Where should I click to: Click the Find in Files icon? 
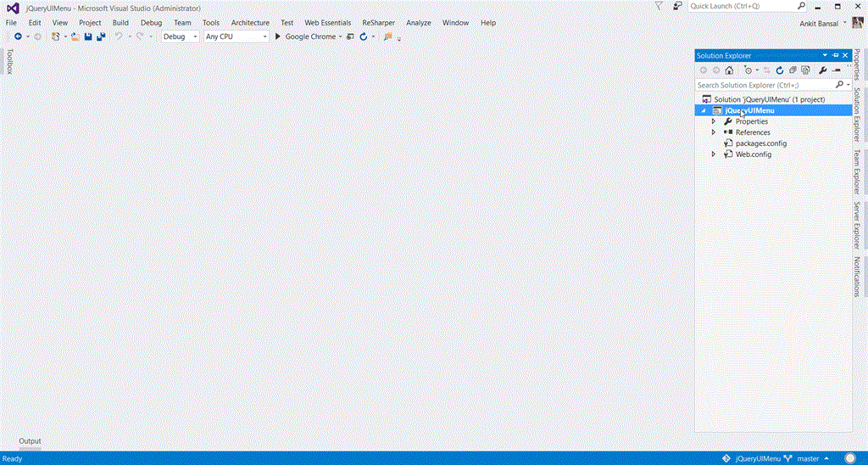(387, 36)
